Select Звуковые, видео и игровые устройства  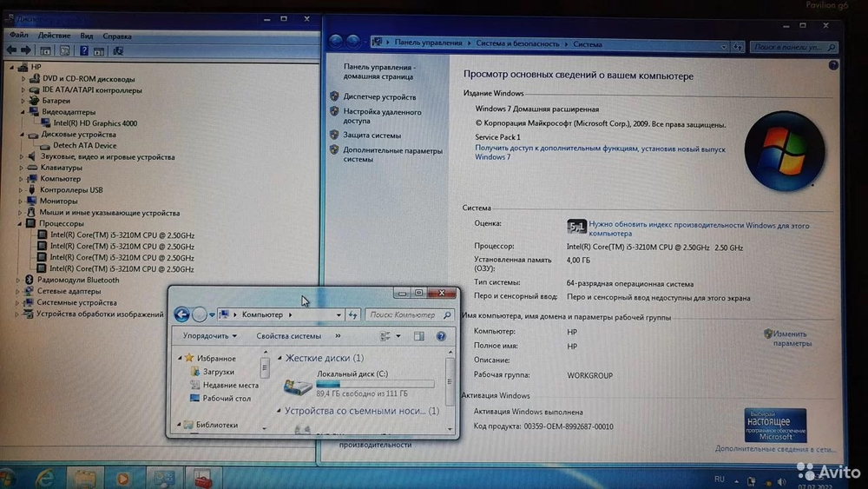(108, 156)
